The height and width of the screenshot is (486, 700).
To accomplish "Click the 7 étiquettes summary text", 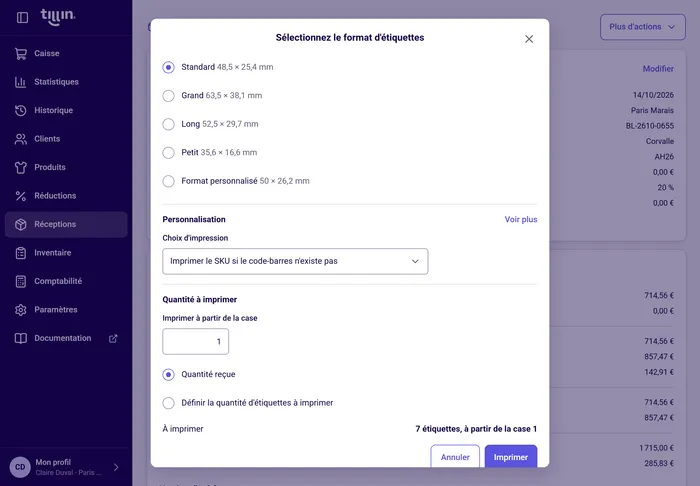I will tap(476, 429).
